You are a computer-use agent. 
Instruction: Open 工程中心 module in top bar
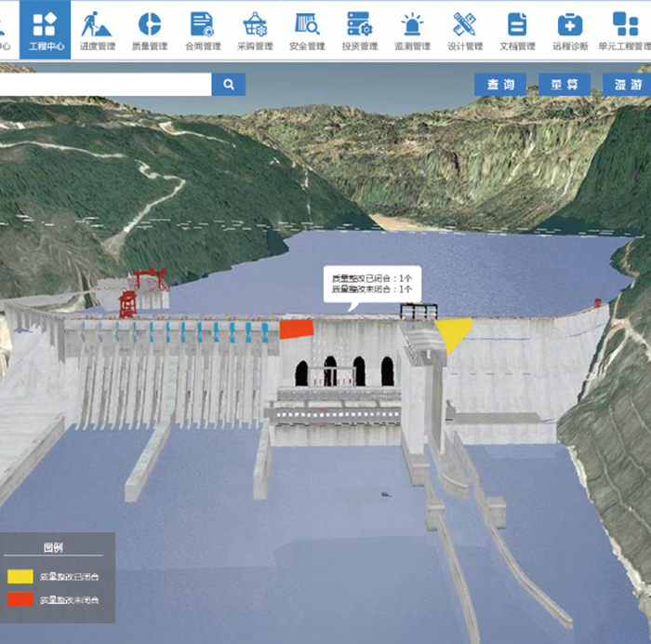coord(45,30)
